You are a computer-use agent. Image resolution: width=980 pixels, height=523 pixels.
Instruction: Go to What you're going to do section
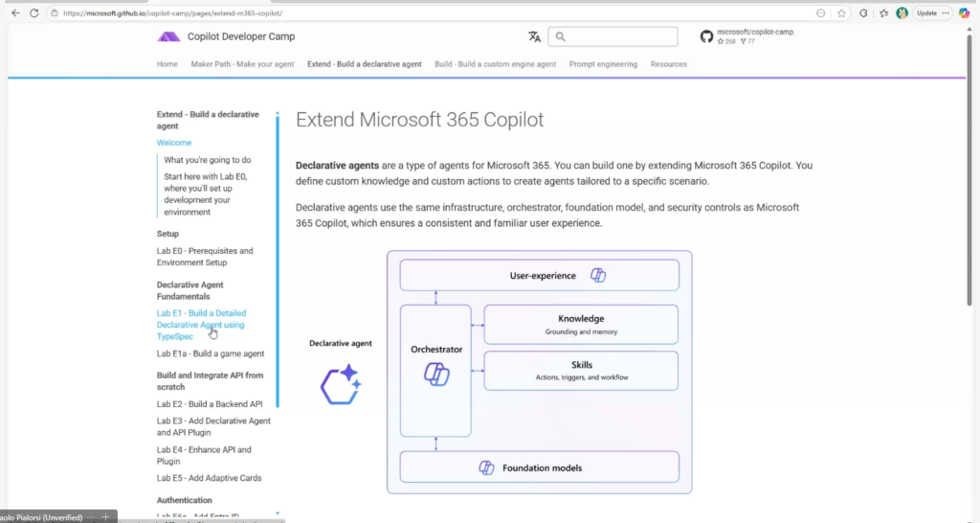click(208, 160)
